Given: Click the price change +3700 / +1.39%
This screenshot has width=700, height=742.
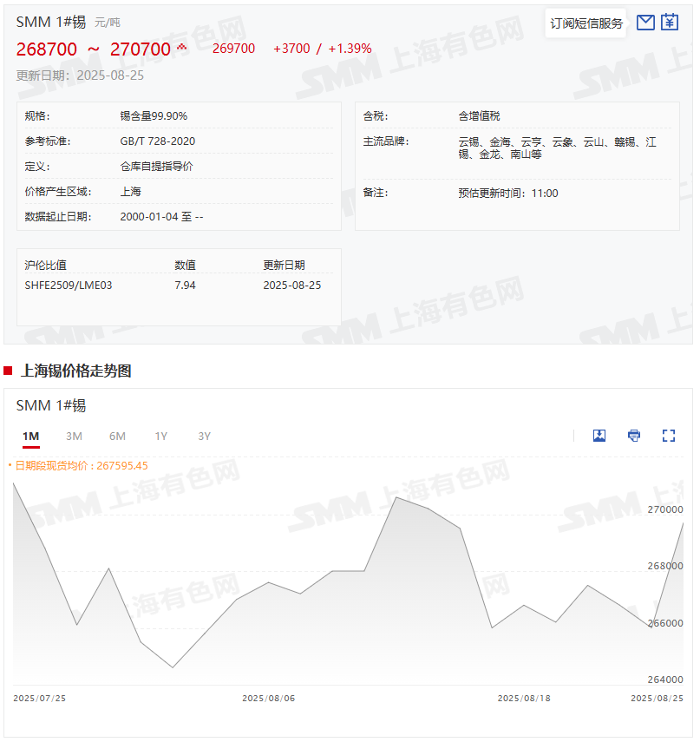Looking at the screenshot, I should (x=322, y=49).
